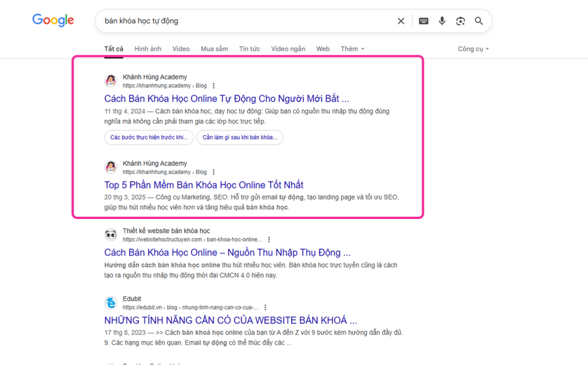
Task: Click khanhhung.academy URL above Top 5 result
Action: [165, 172]
